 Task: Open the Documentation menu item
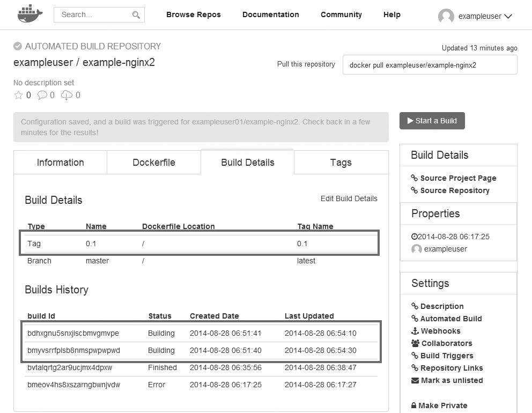click(270, 14)
